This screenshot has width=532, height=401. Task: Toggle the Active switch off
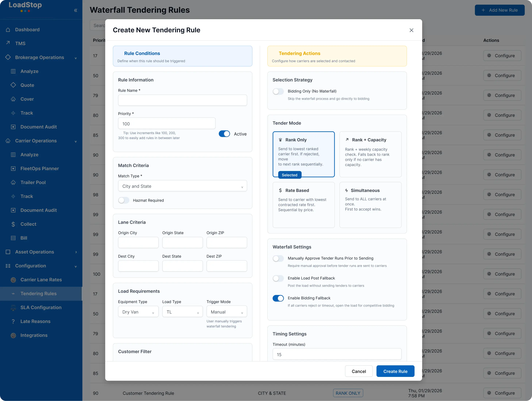tap(224, 134)
